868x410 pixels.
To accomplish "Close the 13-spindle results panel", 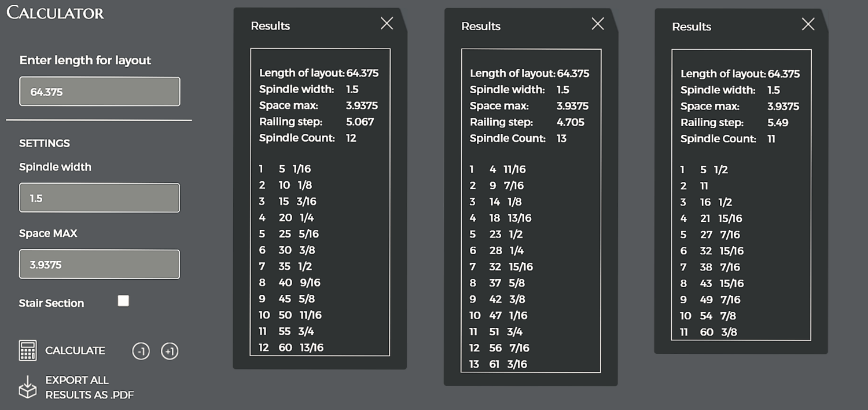I will 598,24.
